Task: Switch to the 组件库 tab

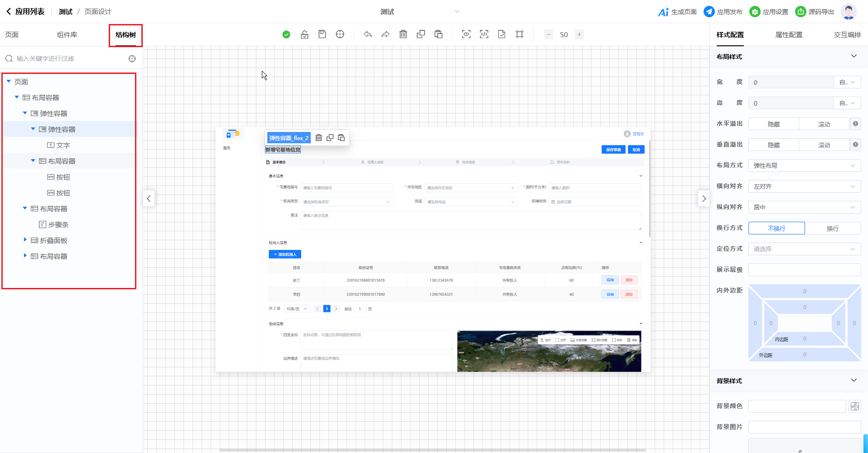Action: (x=67, y=35)
